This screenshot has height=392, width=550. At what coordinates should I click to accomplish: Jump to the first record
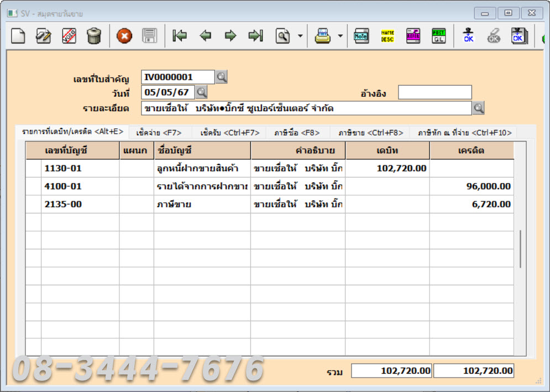(180, 36)
